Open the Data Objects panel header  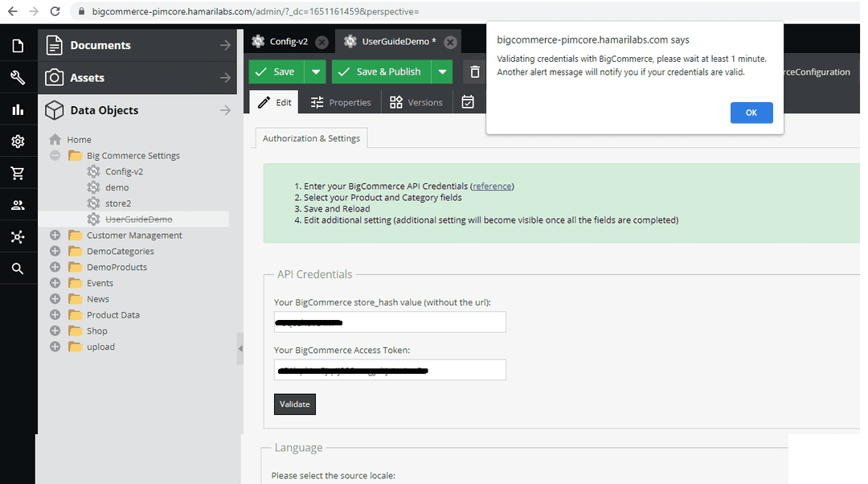[137, 110]
